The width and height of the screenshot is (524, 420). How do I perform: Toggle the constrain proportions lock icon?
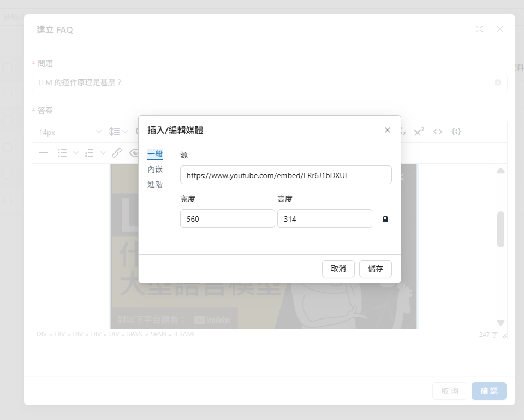385,219
